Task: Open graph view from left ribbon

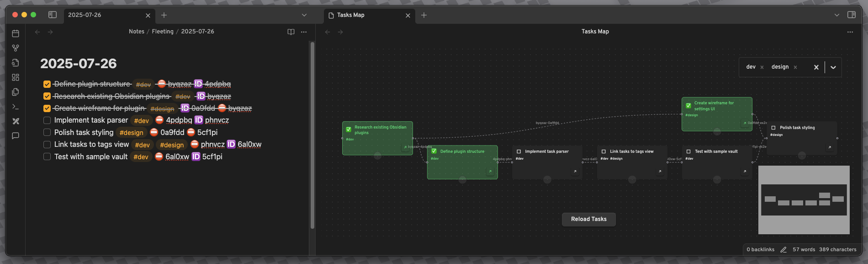Action: (x=16, y=48)
